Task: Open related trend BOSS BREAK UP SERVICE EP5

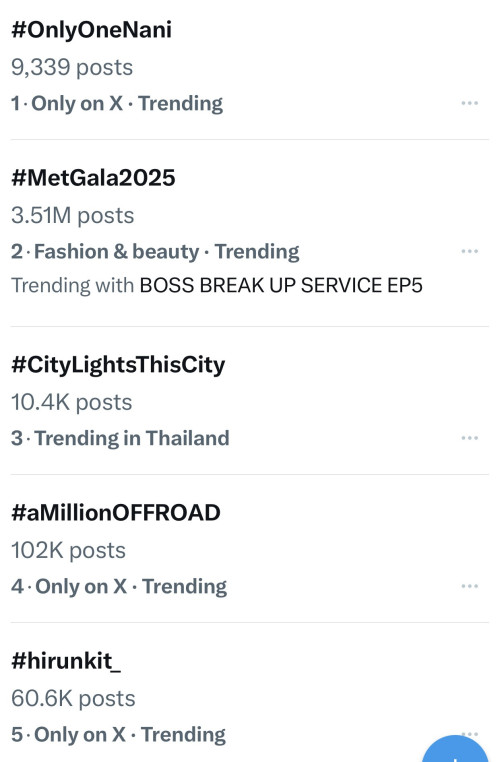Action: pyautogui.click(x=281, y=285)
